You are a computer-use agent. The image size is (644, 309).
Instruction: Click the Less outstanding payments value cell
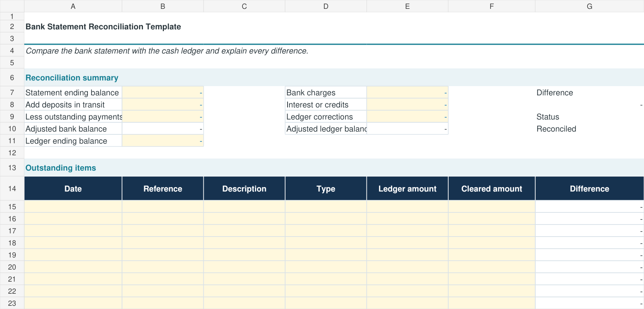point(163,117)
